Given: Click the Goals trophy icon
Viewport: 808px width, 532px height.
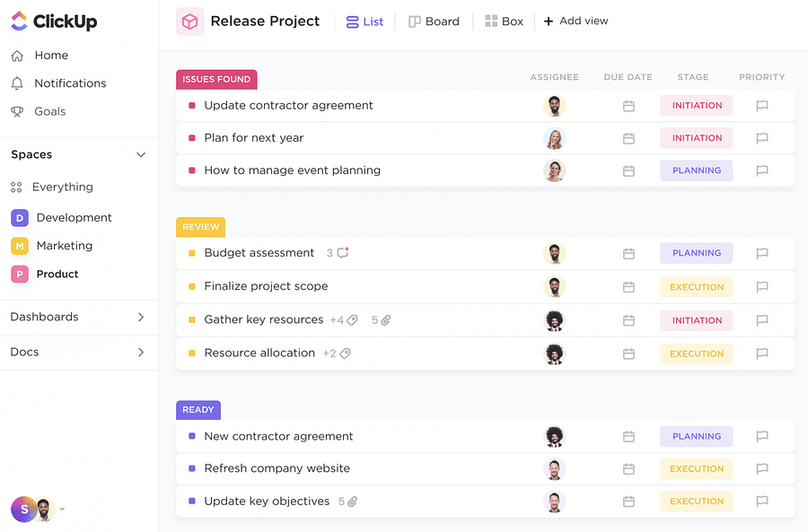Looking at the screenshot, I should point(17,111).
